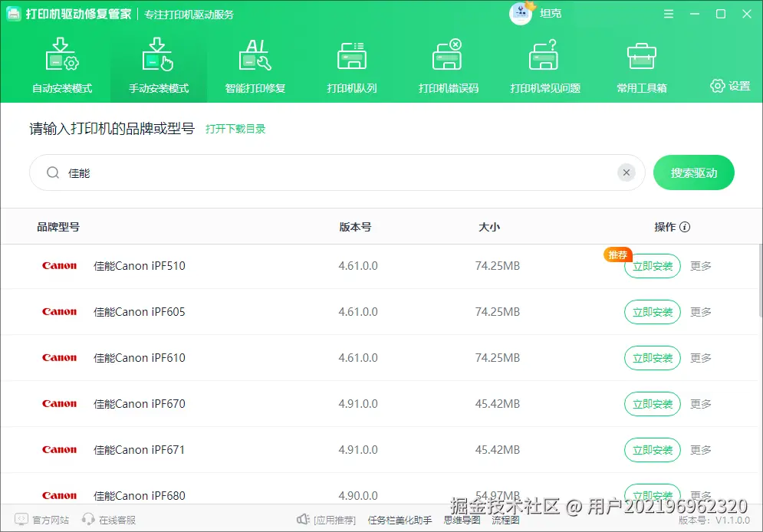Select the 佳能Canon iPF510 model name
The image size is (763, 532).
click(139, 266)
